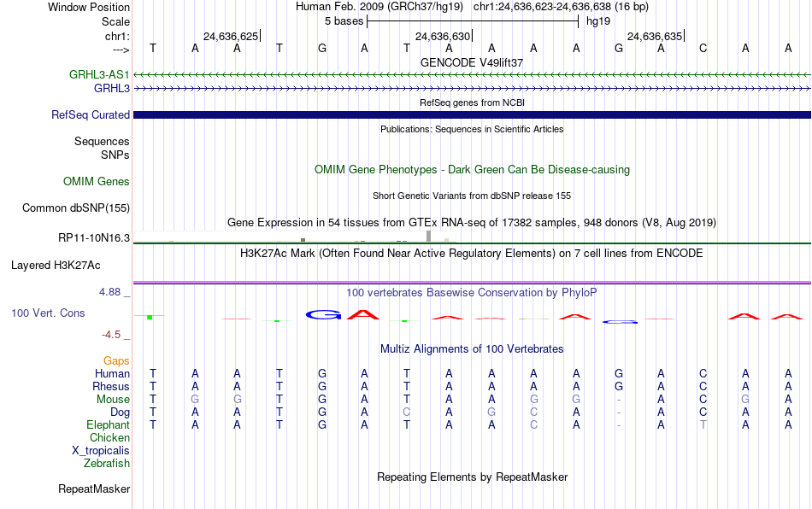The height and width of the screenshot is (509, 812).
Task: Click the 24,636,635 ruler position marker
Action: click(656, 36)
